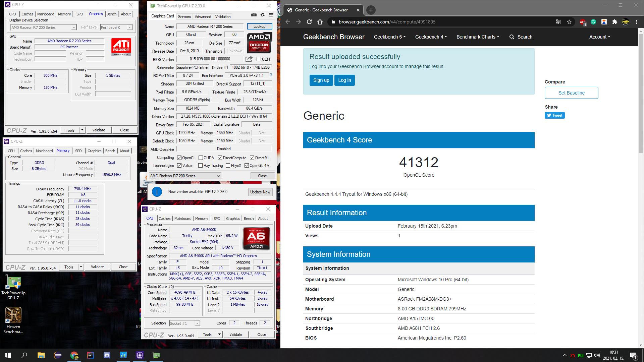Open the Chrome extensions puzzle icon
The height and width of the screenshot is (362, 644).
click(x=614, y=22)
